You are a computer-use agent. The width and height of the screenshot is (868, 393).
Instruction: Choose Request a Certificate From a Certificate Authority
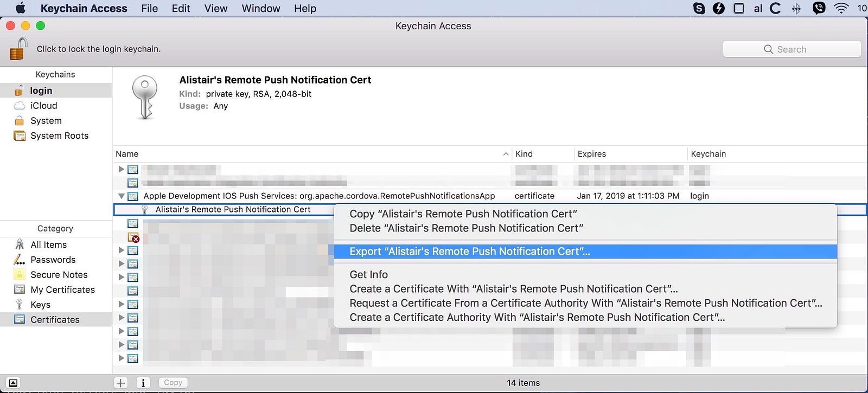pyautogui.click(x=585, y=303)
